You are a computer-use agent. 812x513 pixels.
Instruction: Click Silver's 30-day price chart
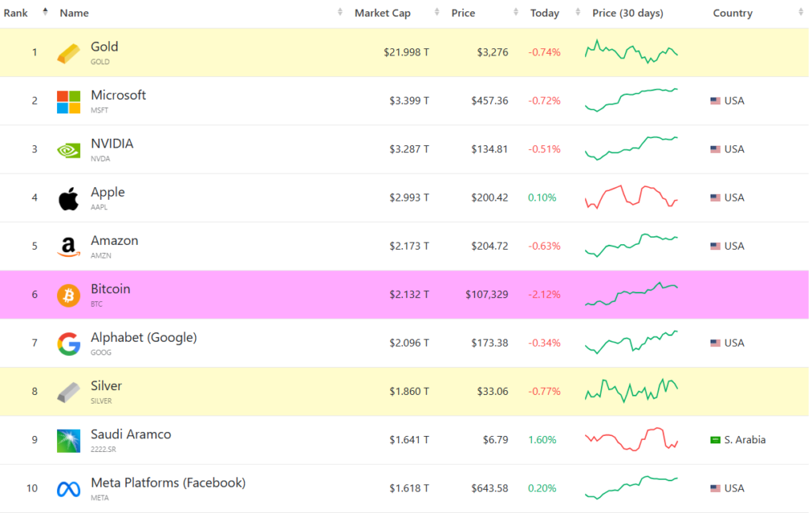click(631, 390)
